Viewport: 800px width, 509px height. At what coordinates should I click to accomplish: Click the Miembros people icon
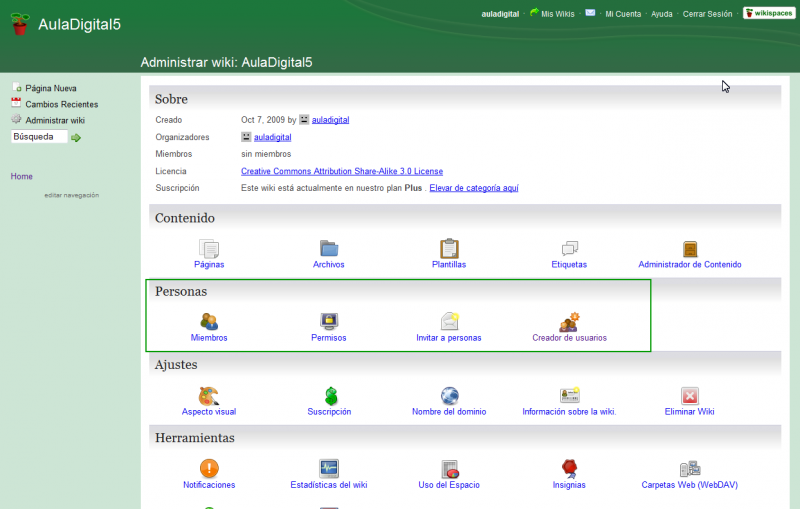(209, 322)
